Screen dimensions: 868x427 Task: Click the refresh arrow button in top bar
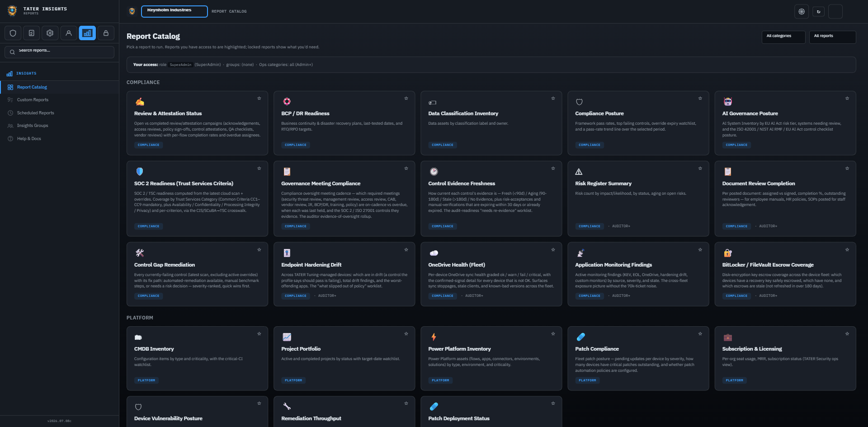click(x=818, y=12)
